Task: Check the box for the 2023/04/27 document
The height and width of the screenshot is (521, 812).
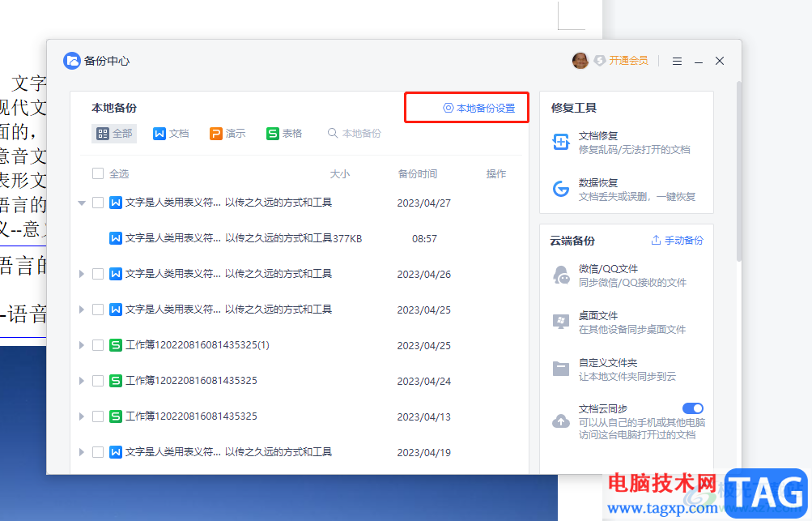Action: click(98, 203)
